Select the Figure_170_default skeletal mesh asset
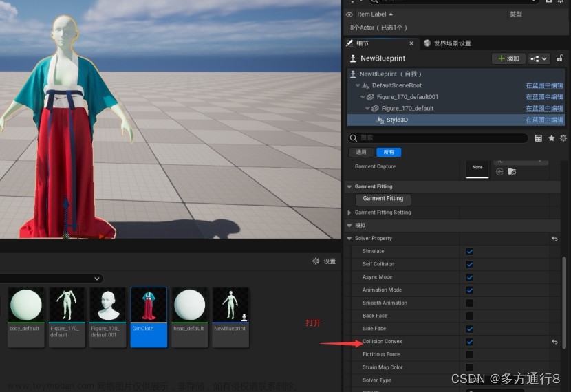571x392 pixels. [x=67, y=317]
